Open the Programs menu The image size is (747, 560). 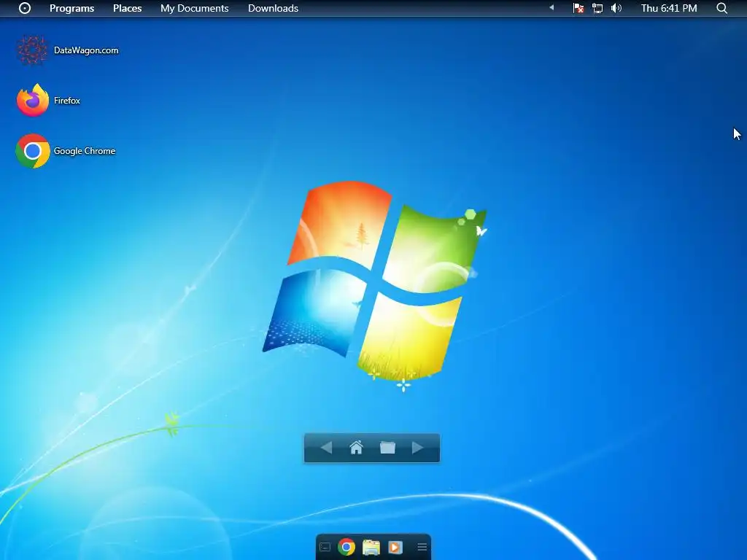72,8
